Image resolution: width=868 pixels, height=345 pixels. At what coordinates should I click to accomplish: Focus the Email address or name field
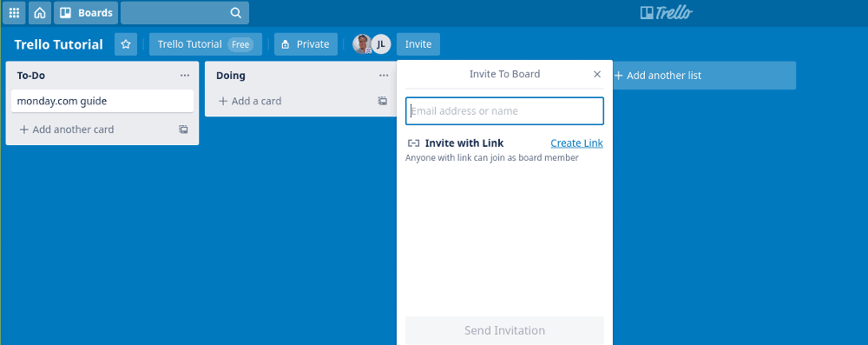pos(504,111)
